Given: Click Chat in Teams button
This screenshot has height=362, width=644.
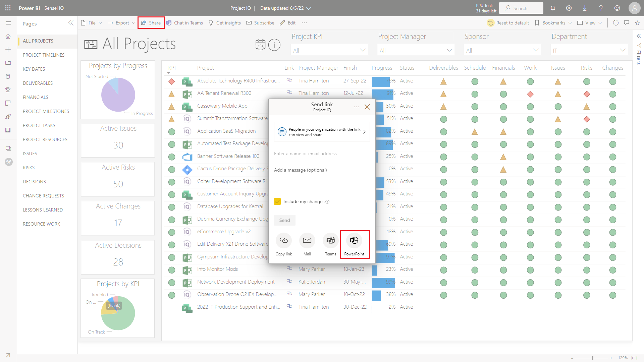Looking at the screenshot, I should (x=184, y=23).
